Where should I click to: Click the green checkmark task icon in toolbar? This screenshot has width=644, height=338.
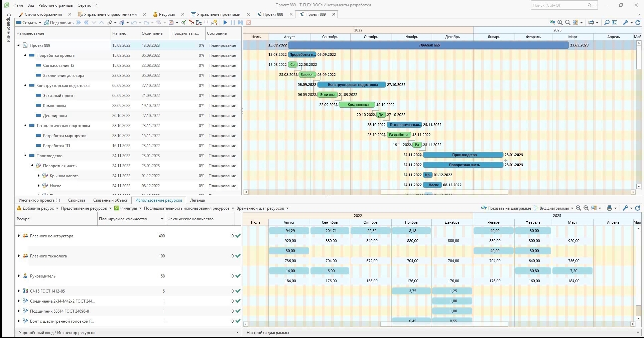coord(183,23)
